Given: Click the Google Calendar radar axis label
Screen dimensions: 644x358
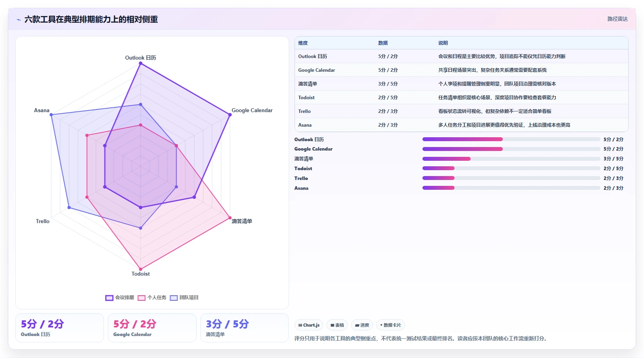Looking at the screenshot, I should point(252,111).
